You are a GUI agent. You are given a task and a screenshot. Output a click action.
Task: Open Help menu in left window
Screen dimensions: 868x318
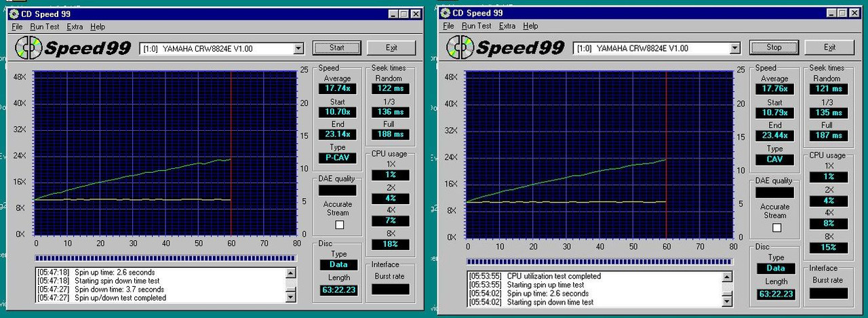98,26
